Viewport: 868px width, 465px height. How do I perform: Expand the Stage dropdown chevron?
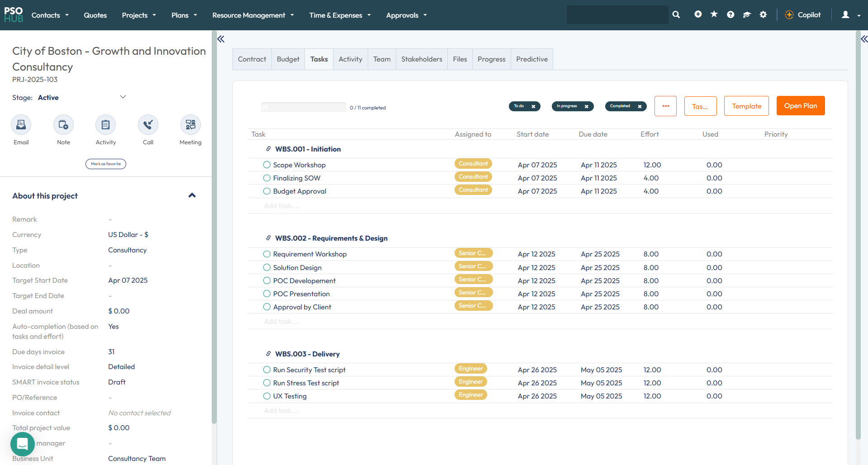(123, 97)
